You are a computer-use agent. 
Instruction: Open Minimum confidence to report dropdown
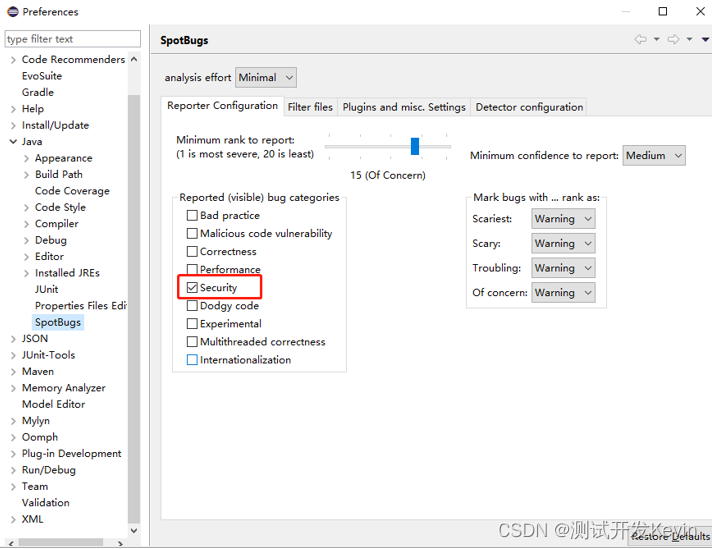[x=654, y=155]
